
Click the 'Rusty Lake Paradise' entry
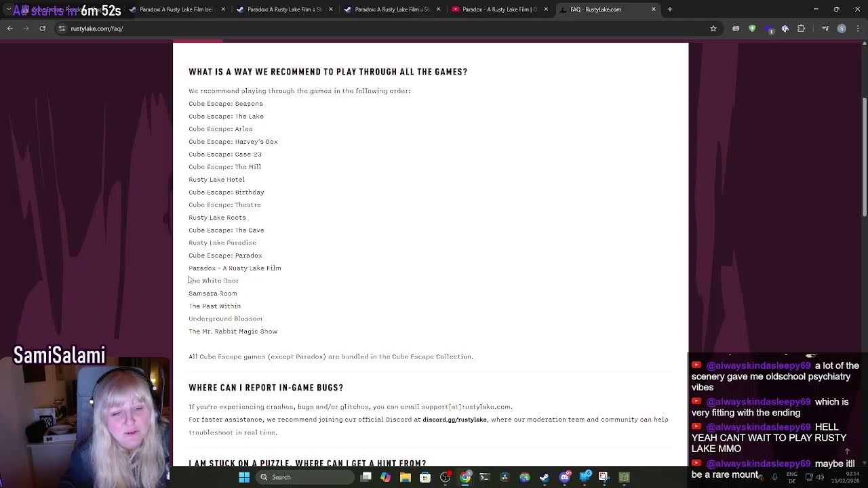pyautogui.click(x=222, y=243)
